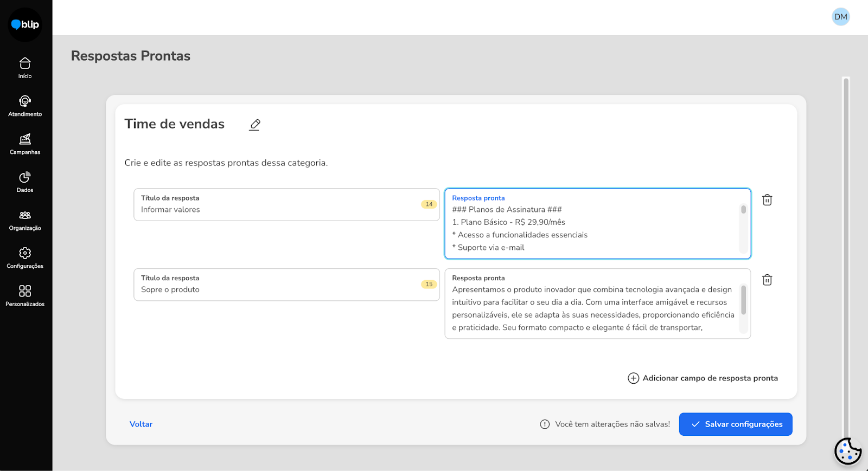Open the Personalizados section
Screen dimensions: 868x471
tap(25, 296)
